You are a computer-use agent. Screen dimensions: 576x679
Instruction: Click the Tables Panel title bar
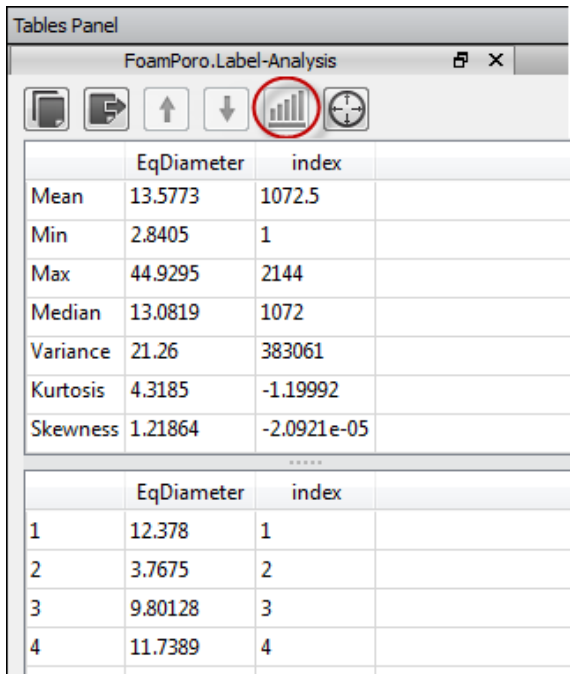point(288,25)
